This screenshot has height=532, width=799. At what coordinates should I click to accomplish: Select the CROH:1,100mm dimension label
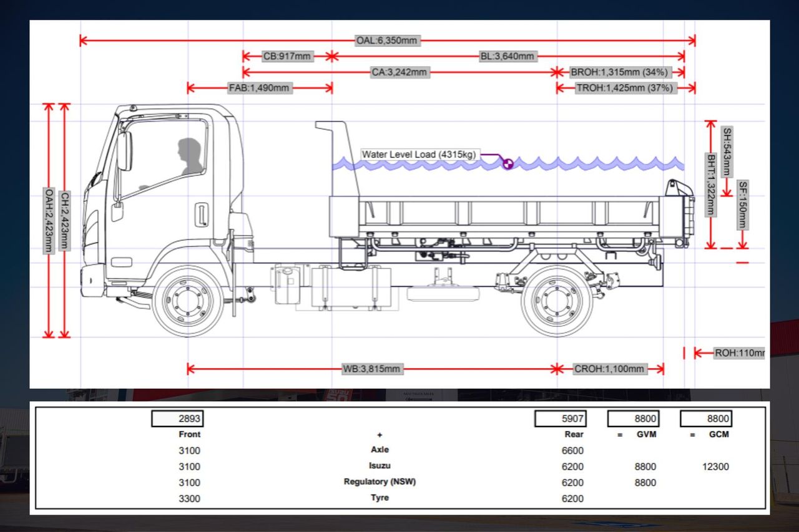tap(609, 369)
